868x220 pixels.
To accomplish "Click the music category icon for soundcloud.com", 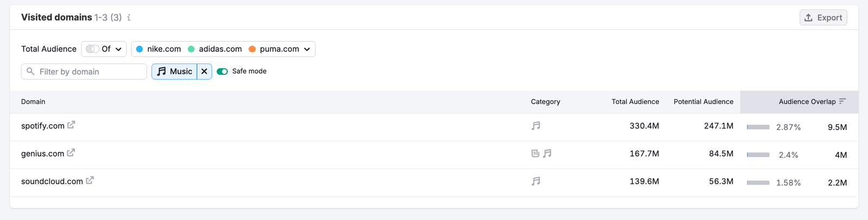I will tap(536, 181).
